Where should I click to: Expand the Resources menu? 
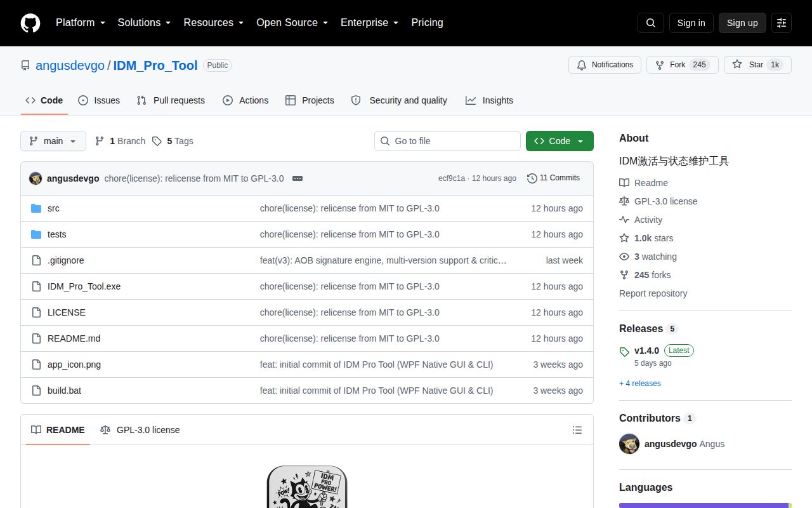pyautogui.click(x=214, y=23)
